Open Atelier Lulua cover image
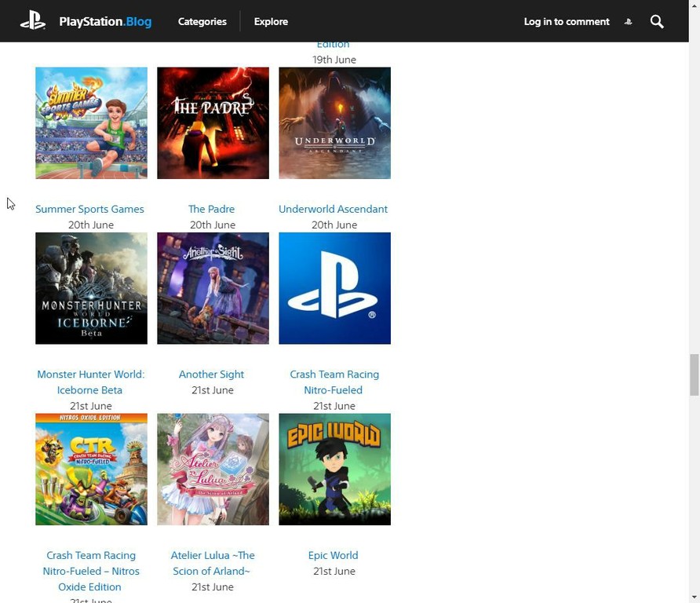The height and width of the screenshot is (603, 700). pyautogui.click(x=213, y=469)
